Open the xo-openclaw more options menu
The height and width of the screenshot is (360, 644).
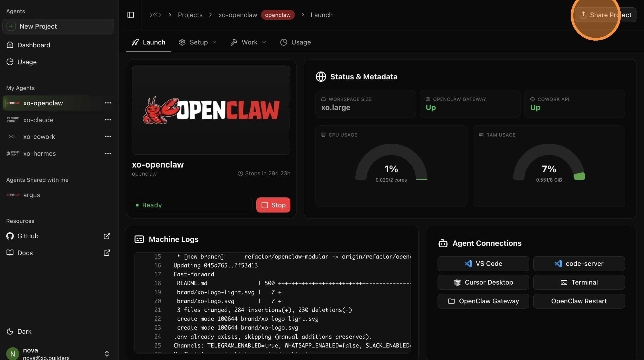click(108, 103)
